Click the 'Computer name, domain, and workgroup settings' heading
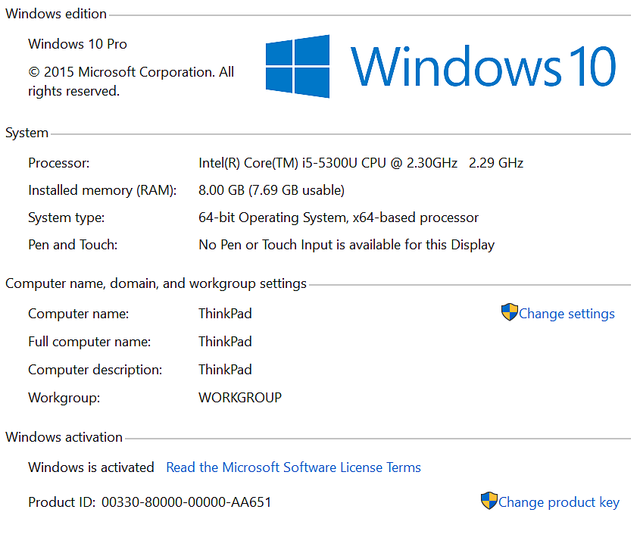 [156, 283]
